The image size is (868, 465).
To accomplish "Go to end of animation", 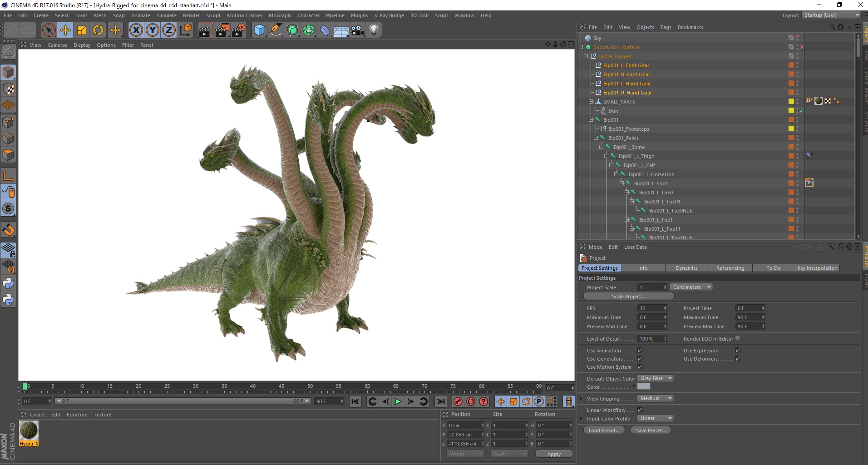I will [x=440, y=401].
